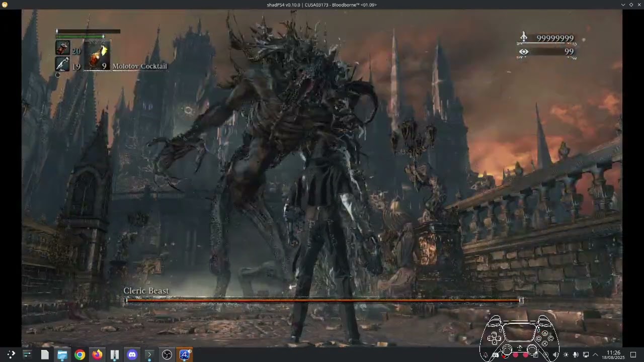This screenshot has height=362, width=644.
Task: Click the Molotov Cocktail item label
Action: click(140, 66)
